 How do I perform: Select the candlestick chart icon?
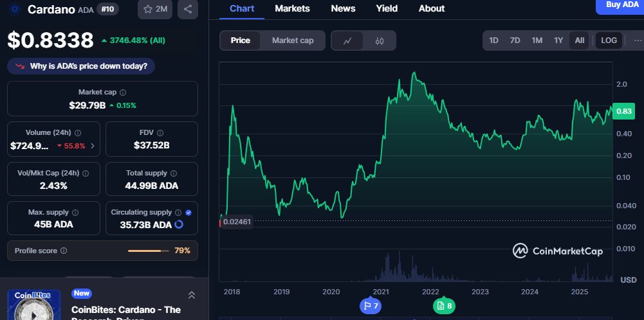coord(379,40)
